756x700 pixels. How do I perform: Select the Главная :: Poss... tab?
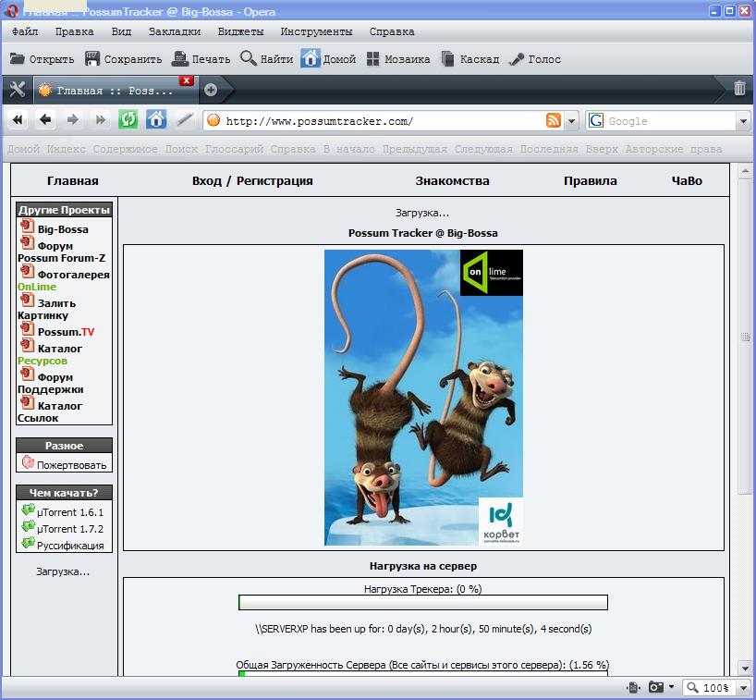(116, 91)
